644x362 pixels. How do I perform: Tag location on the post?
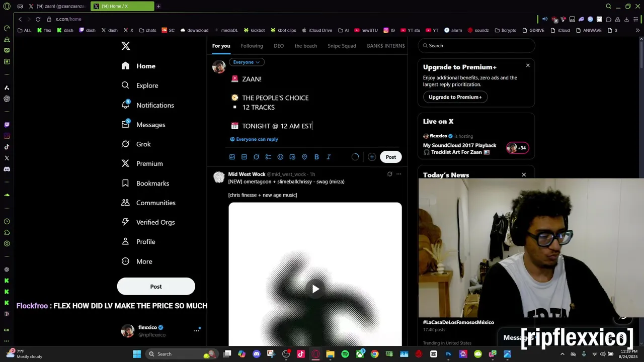click(x=304, y=157)
